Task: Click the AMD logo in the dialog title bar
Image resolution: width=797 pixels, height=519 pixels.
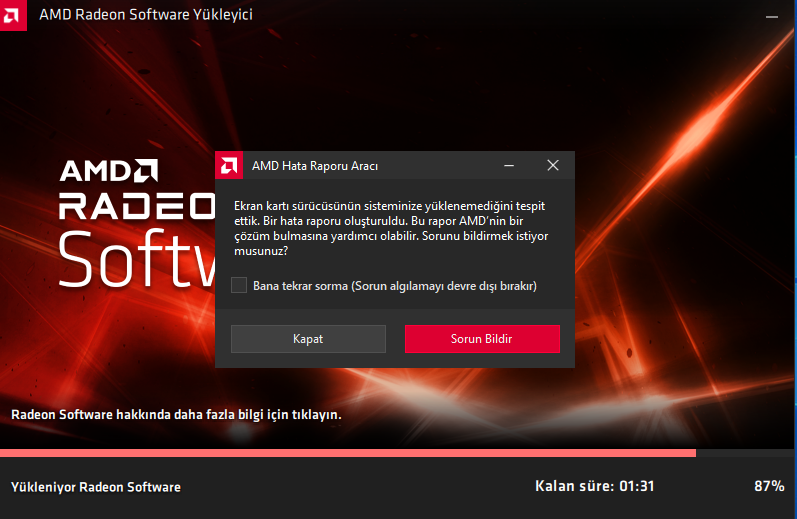Action: click(x=229, y=165)
